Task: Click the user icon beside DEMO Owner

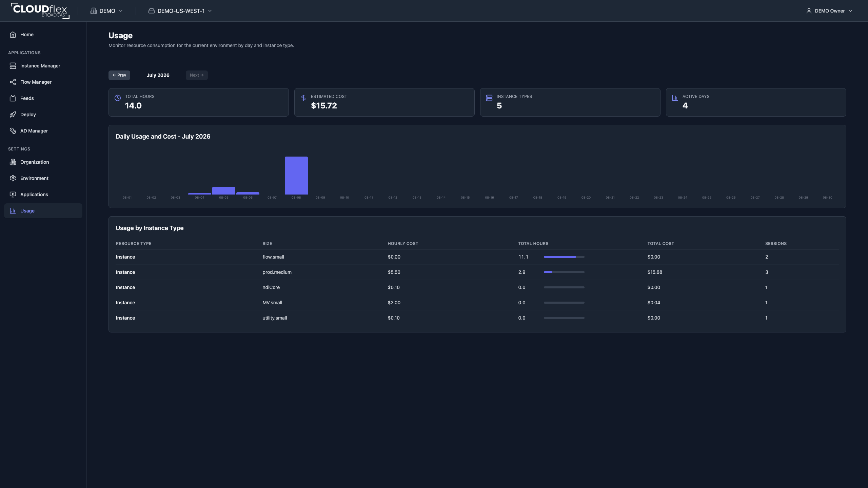Action: [809, 11]
